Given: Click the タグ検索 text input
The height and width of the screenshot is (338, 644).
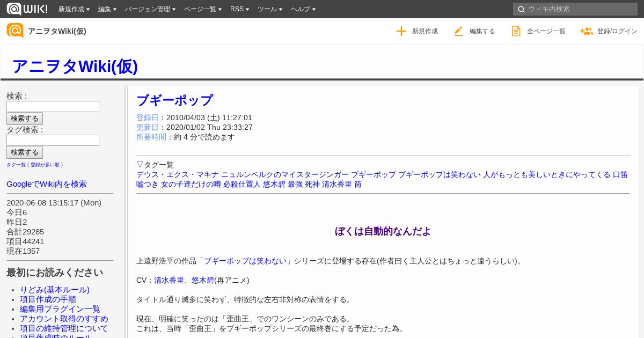Looking at the screenshot, I should (x=53, y=140).
